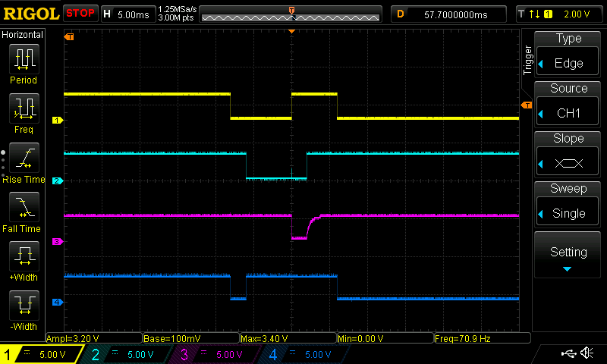Screen dimensions: 607x364
Task: Select channel 3 scale label 5.00 V
Action: coord(229,355)
